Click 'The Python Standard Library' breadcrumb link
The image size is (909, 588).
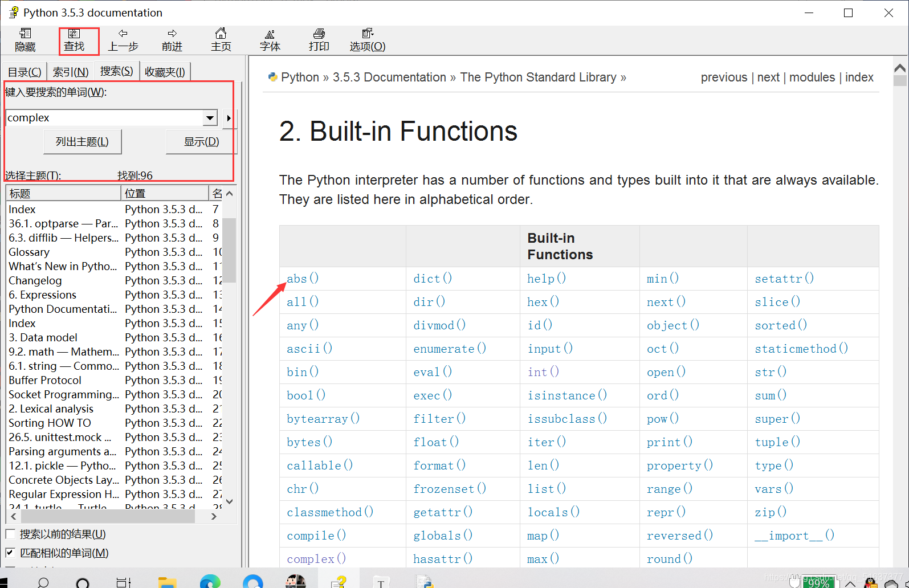click(x=538, y=77)
